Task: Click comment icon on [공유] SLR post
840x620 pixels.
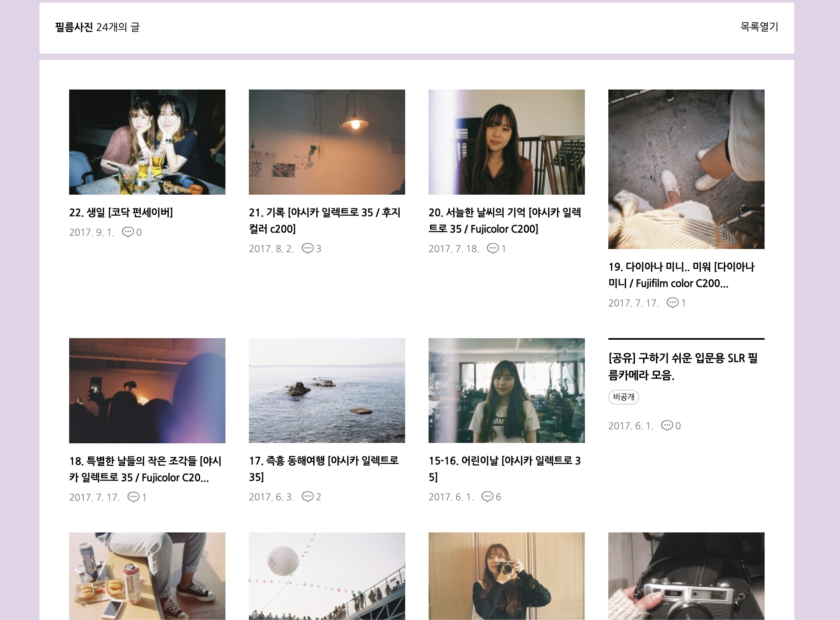Action: click(667, 426)
